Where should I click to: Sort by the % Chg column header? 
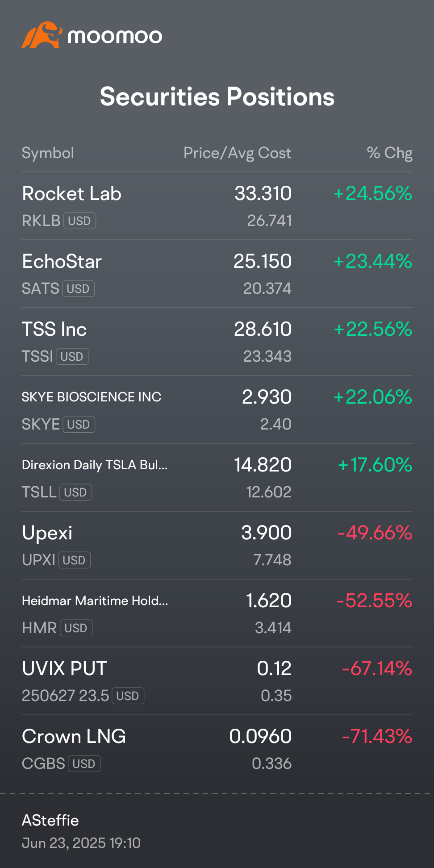click(389, 153)
